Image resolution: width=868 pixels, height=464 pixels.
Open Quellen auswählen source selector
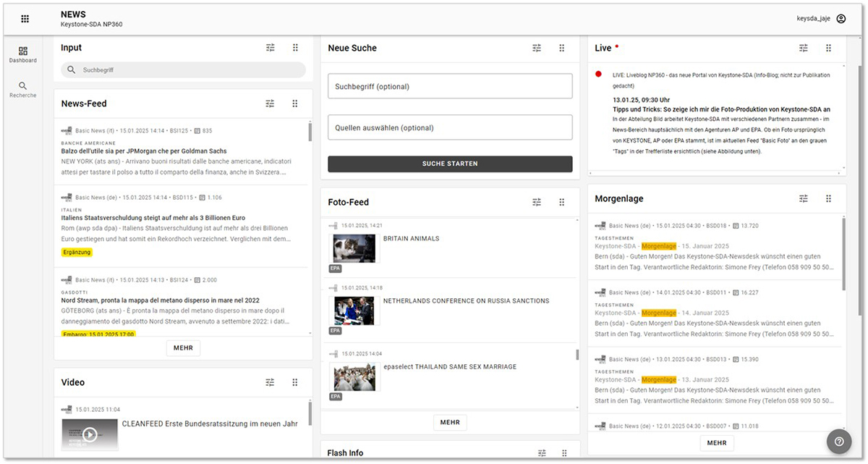click(450, 127)
